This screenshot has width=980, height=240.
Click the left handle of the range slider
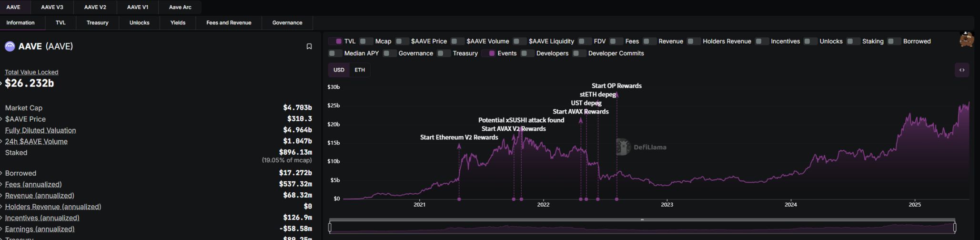[330, 228]
